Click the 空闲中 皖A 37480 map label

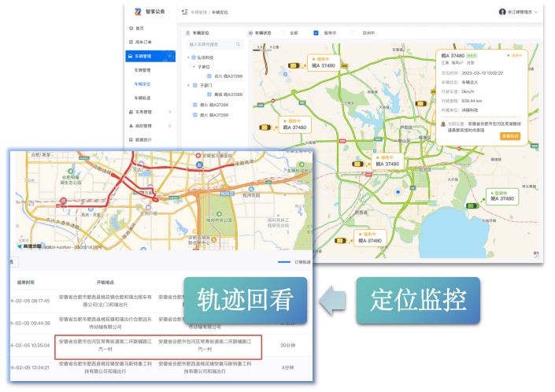pos(502,196)
